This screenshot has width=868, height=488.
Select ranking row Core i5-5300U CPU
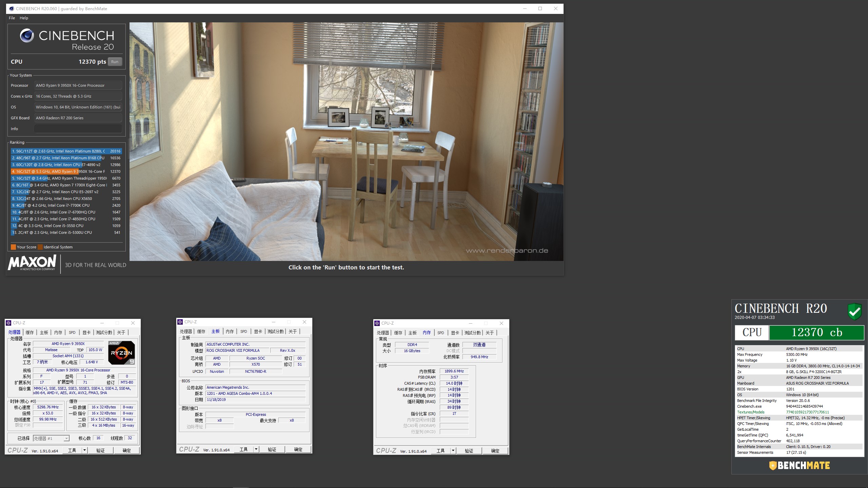66,232
